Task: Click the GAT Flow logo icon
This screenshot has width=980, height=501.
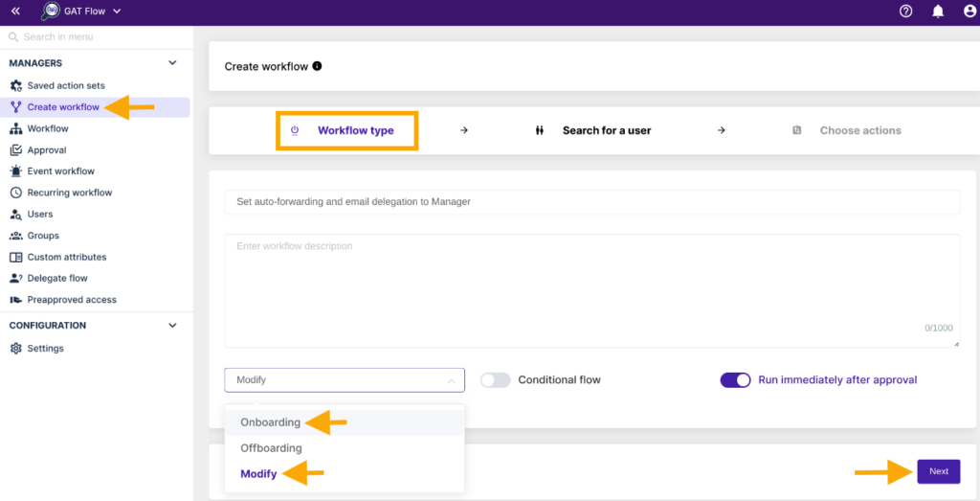Action: point(51,11)
